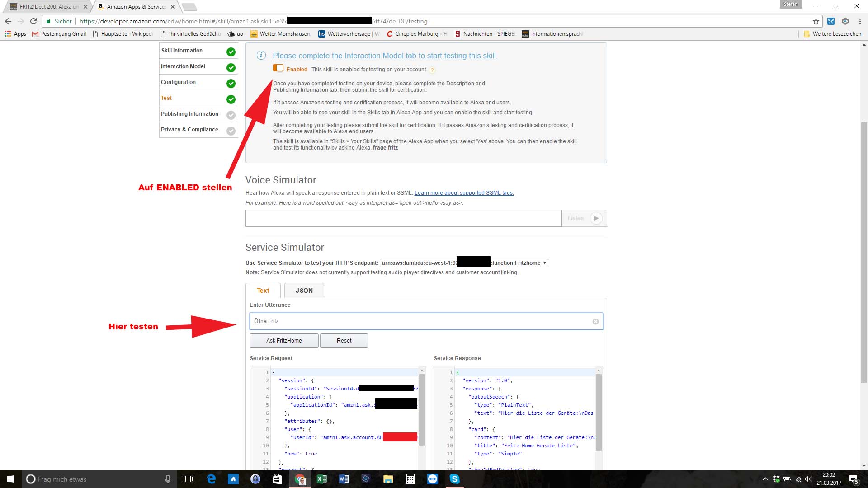The width and height of the screenshot is (868, 488).
Task: Open supported SSML tags link
Action: pos(464,193)
